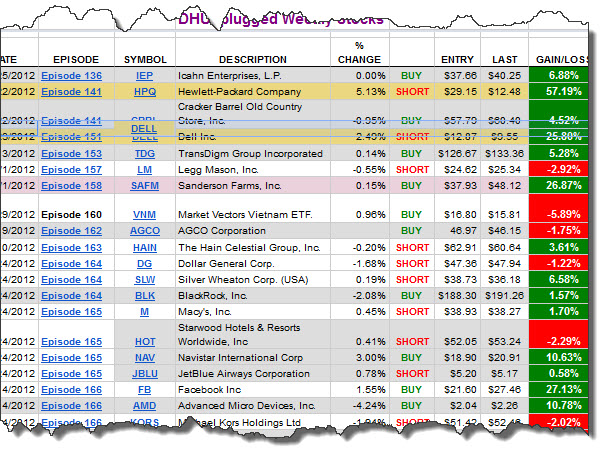Select the 'Facebook Inc' description cell
This screenshot has width=605, height=461.
pyautogui.click(x=253, y=390)
